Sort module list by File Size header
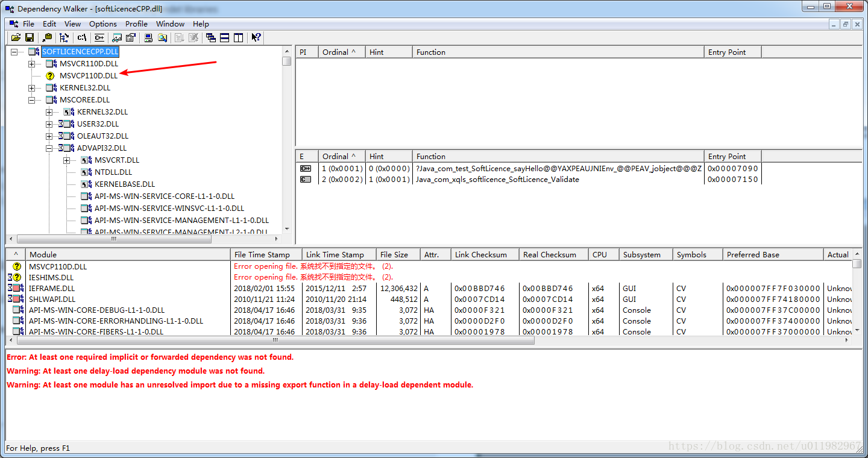This screenshot has width=868, height=458. coord(398,255)
